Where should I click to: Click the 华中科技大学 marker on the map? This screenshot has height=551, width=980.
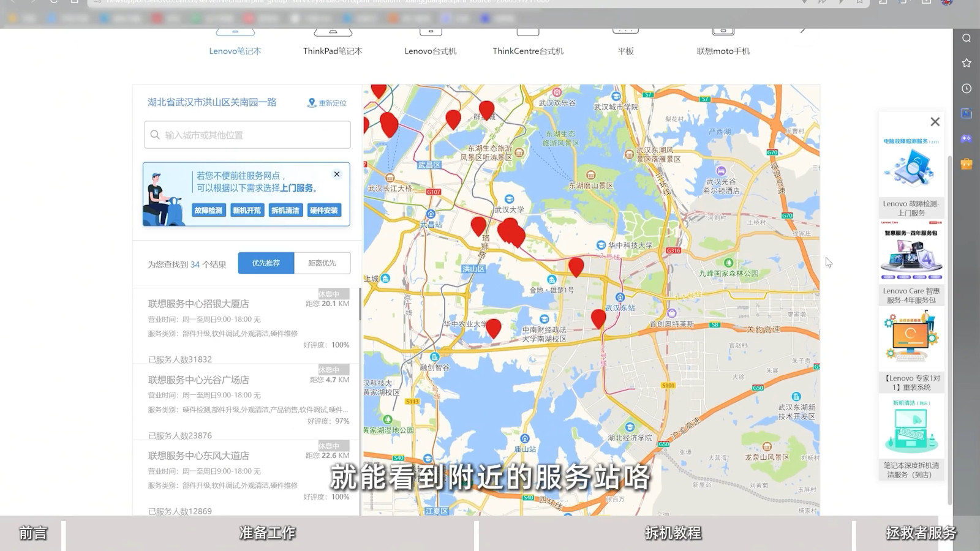601,245
